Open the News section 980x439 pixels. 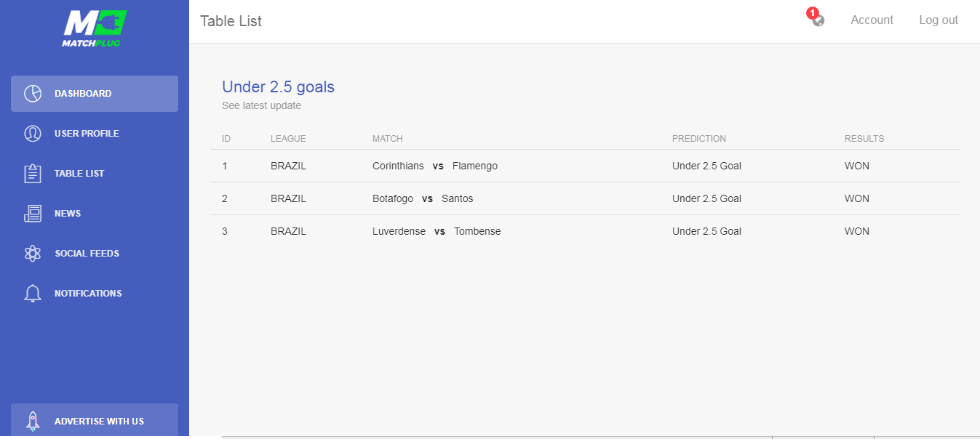pos(95,214)
